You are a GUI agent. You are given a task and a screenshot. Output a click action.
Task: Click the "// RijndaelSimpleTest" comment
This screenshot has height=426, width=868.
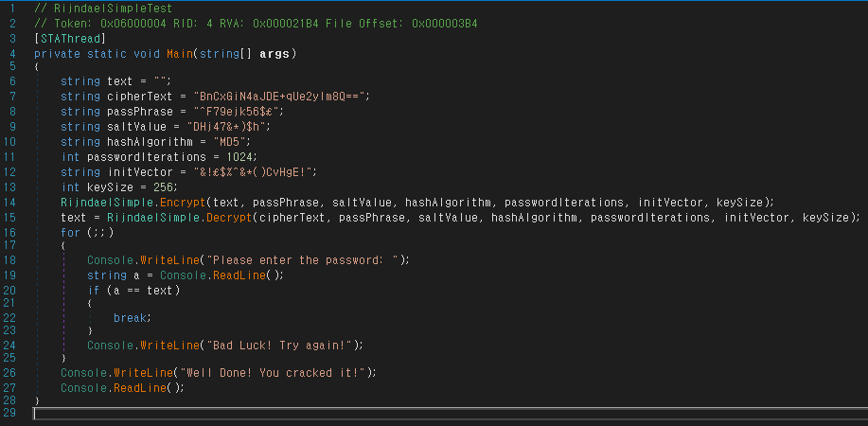(x=103, y=9)
